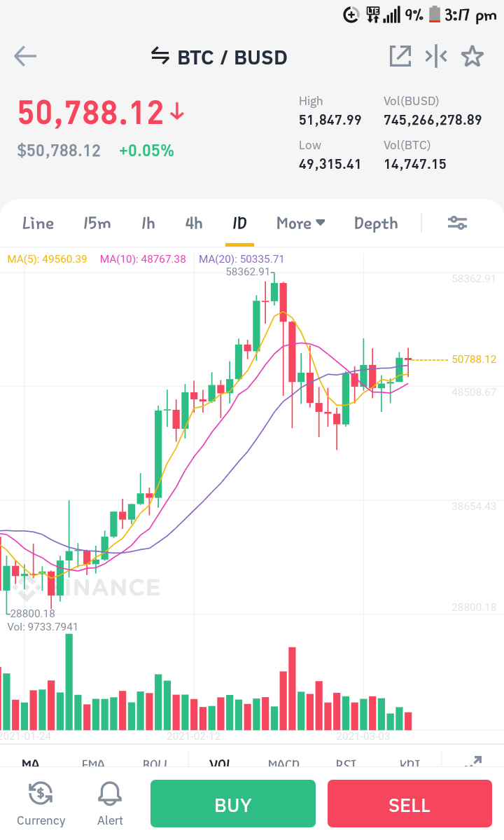
Task: Expand chart to fullscreen arrow icon
Action: coord(473,761)
